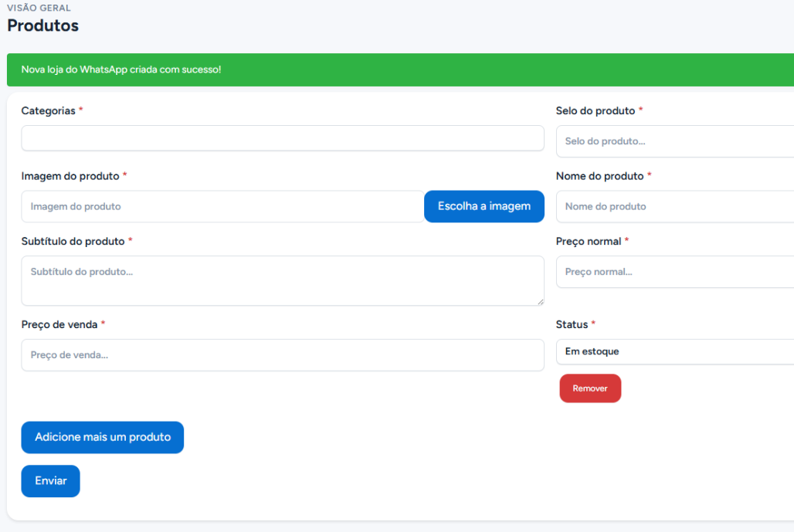Focus the Preço de venda field
Image resolution: width=794 pixels, height=532 pixels.
283,355
